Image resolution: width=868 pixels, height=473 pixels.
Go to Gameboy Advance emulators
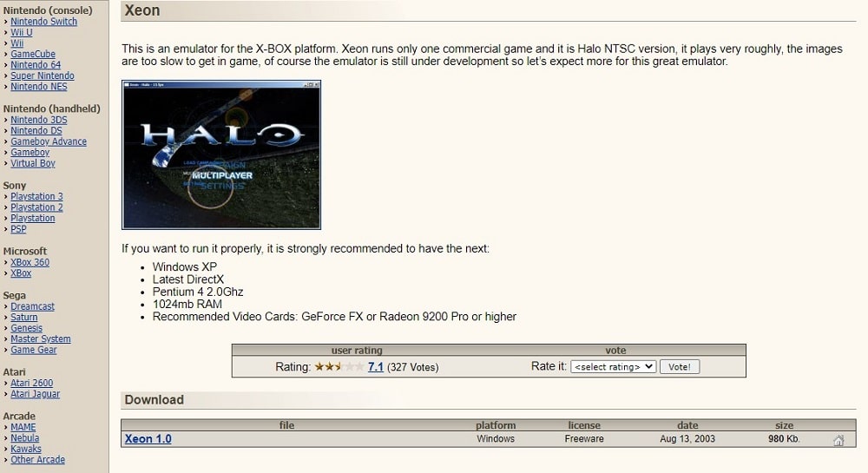pyautogui.click(x=49, y=141)
